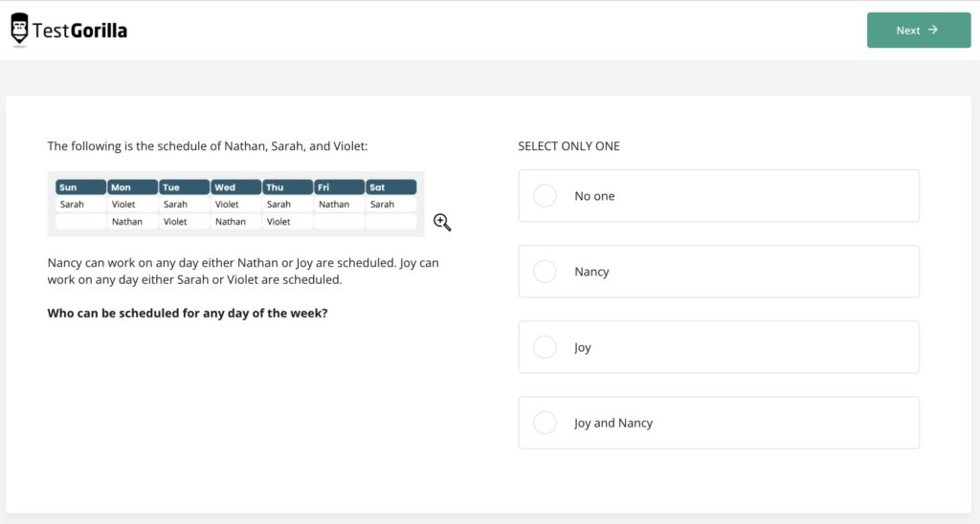Click the TestGorilla gorilla logo icon

click(19, 30)
